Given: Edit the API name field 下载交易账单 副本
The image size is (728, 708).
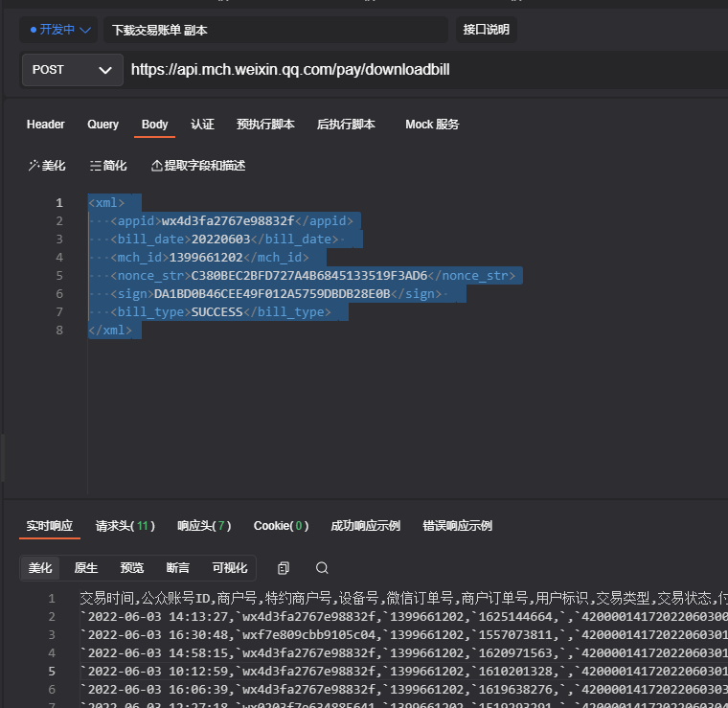Looking at the screenshot, I should [x=276, y=30].
